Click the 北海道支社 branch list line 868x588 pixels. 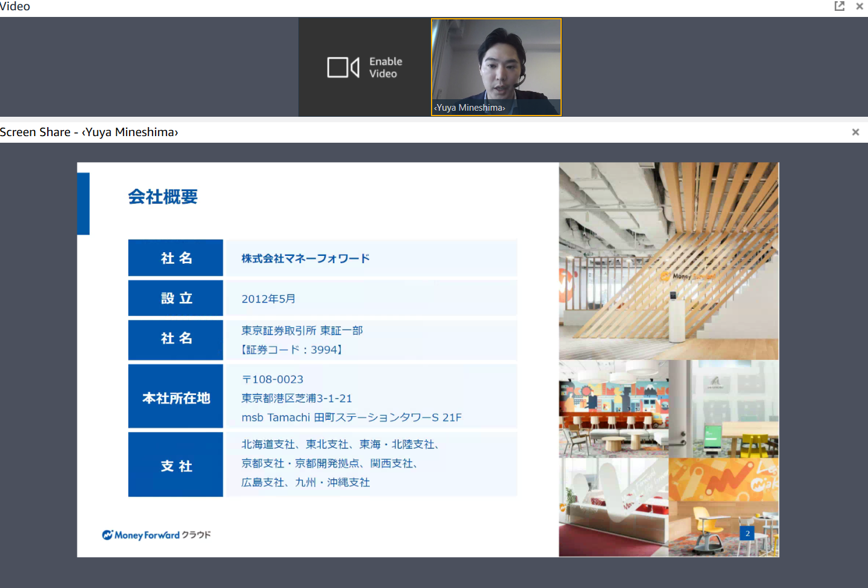(x=340, y=444)
